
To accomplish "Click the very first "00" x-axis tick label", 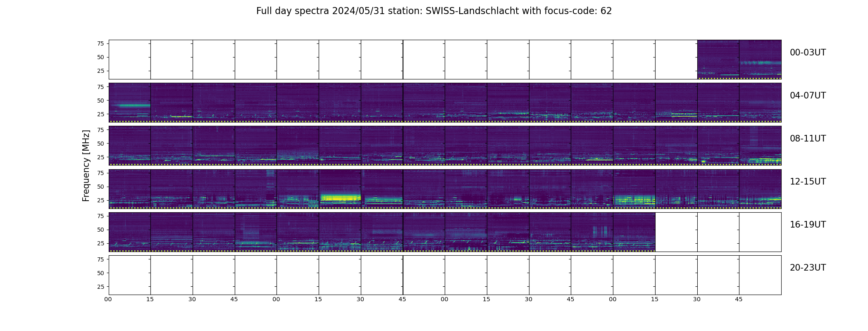I will tap(108, 299).
